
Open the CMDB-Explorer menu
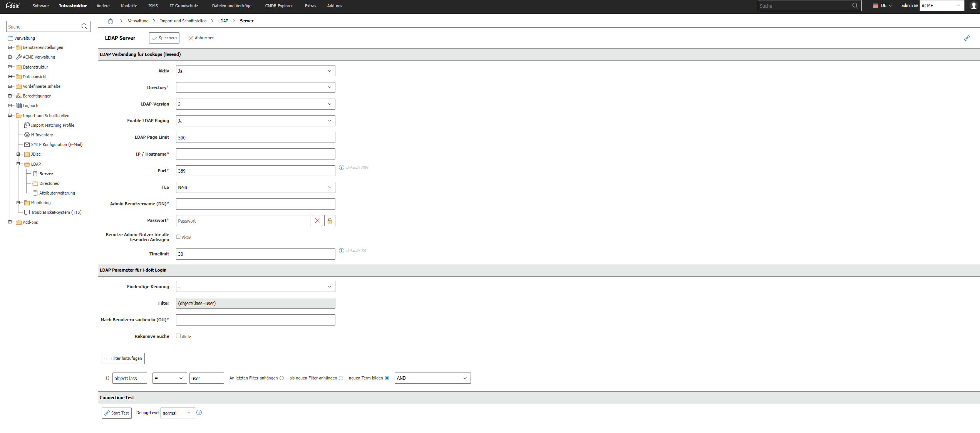point(279,6)
